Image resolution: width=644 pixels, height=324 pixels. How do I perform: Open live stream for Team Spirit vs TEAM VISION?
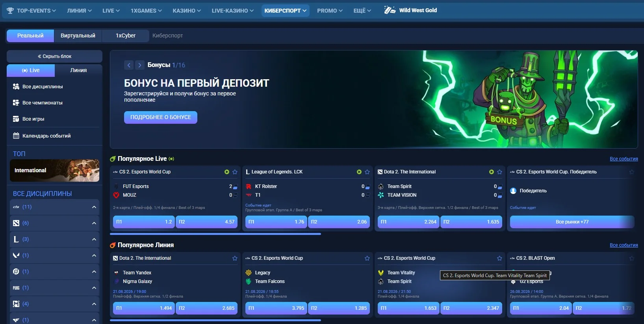492,172
